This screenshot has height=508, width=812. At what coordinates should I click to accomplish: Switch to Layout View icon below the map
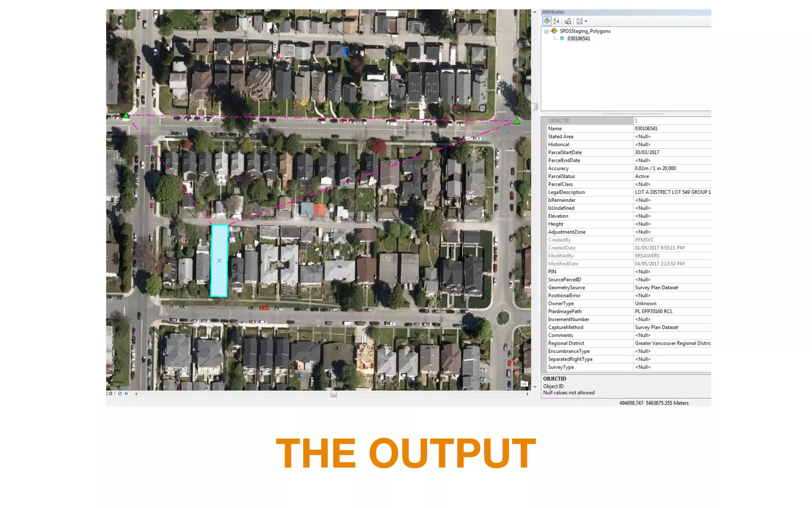[111, 394]
